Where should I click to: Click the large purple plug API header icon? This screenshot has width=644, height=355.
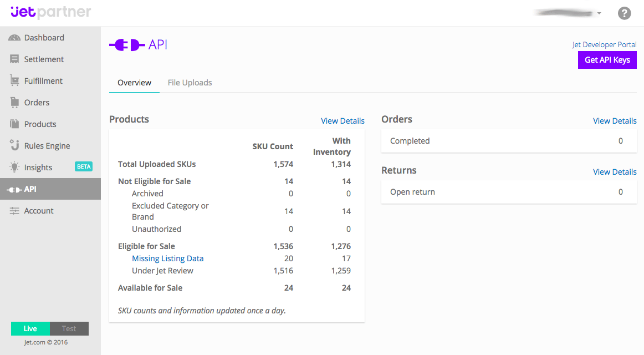[x=127, y=45]
